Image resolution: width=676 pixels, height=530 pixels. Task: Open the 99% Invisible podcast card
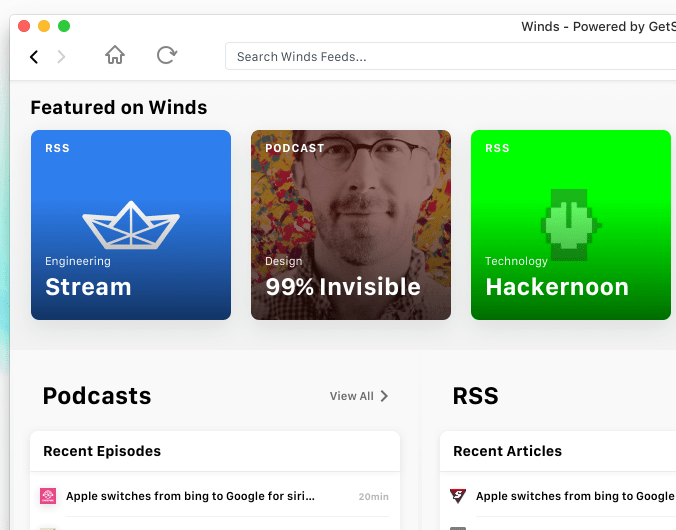point(351,225)
